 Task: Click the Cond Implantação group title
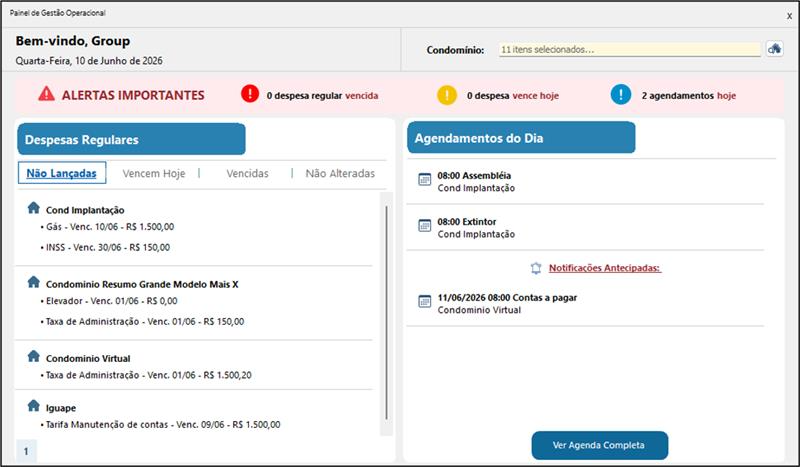[85, 210]
